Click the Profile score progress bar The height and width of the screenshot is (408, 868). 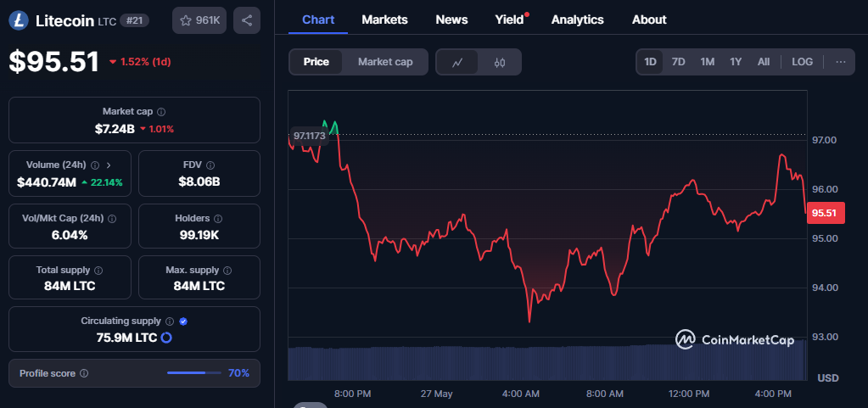[194, 373]
